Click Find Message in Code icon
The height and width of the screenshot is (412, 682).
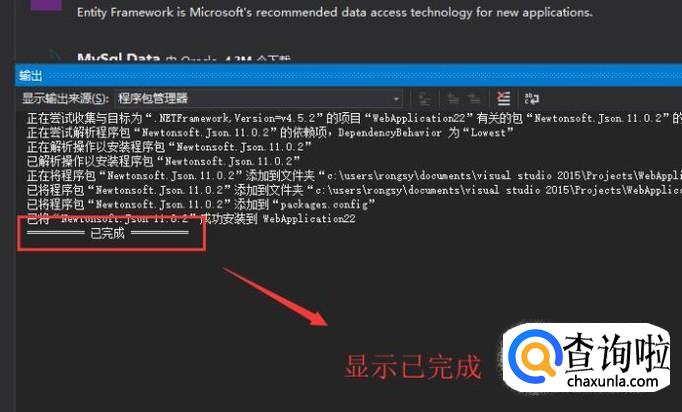pos(424,99)
